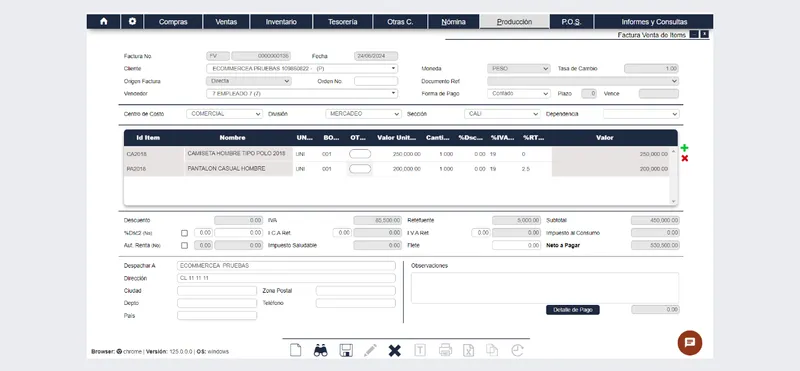
Task: Close the Factura Venta de Items panel
Action: tap(705, 34)
